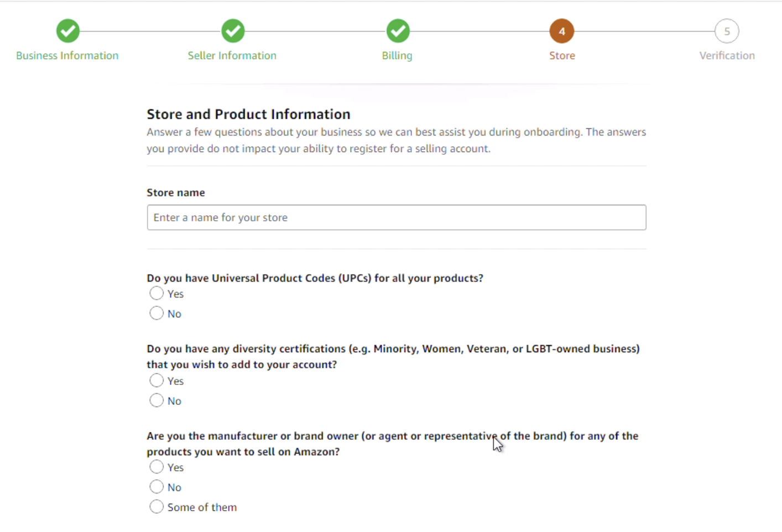Open the Business Information step label
Screen dimensions: 782x532
pyautogui.click(x=67, y=55)
